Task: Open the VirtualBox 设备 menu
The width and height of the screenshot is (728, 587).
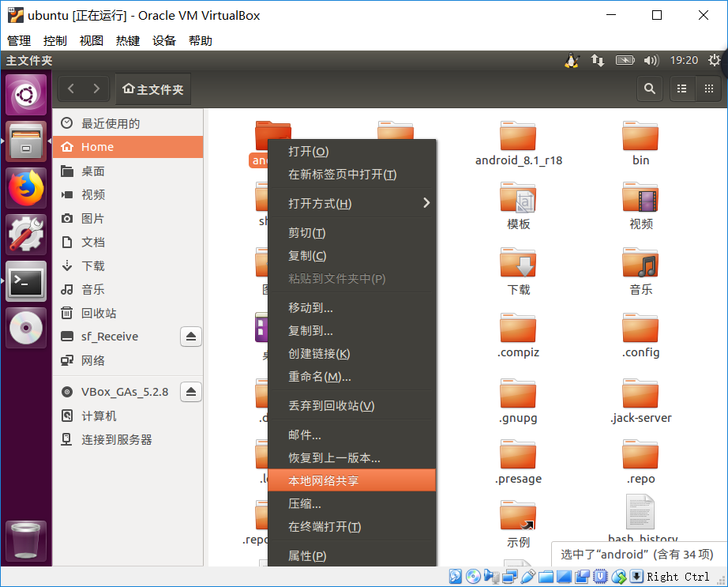Action: click(164, 41)
